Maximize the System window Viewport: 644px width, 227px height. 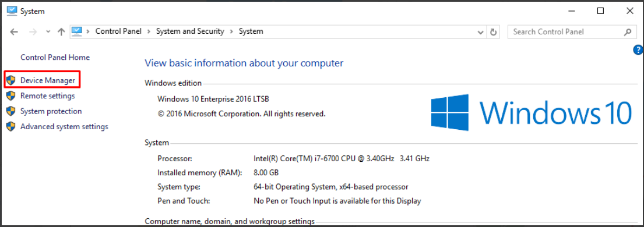click(x=600, y=11)
